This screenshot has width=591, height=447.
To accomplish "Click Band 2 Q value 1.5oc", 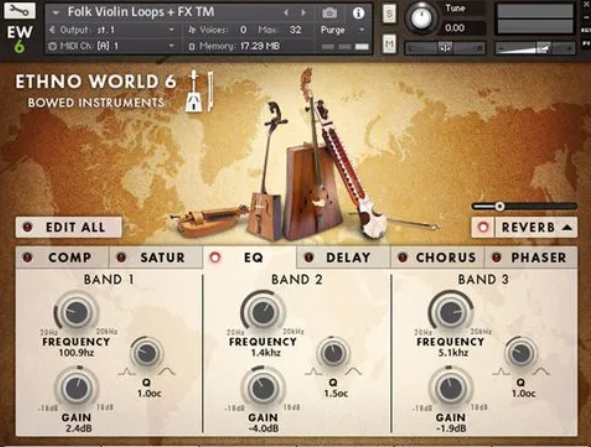I will tap(336, 393).
